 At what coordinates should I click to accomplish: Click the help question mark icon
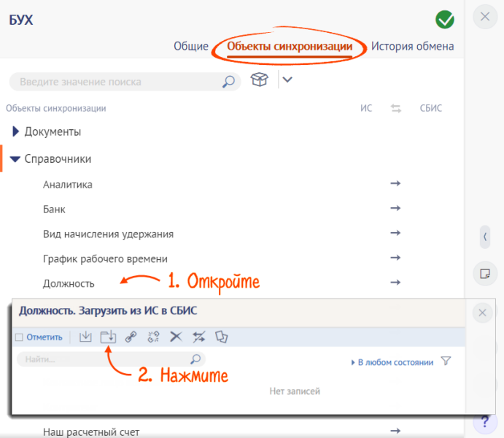click(x=484, y=423)
